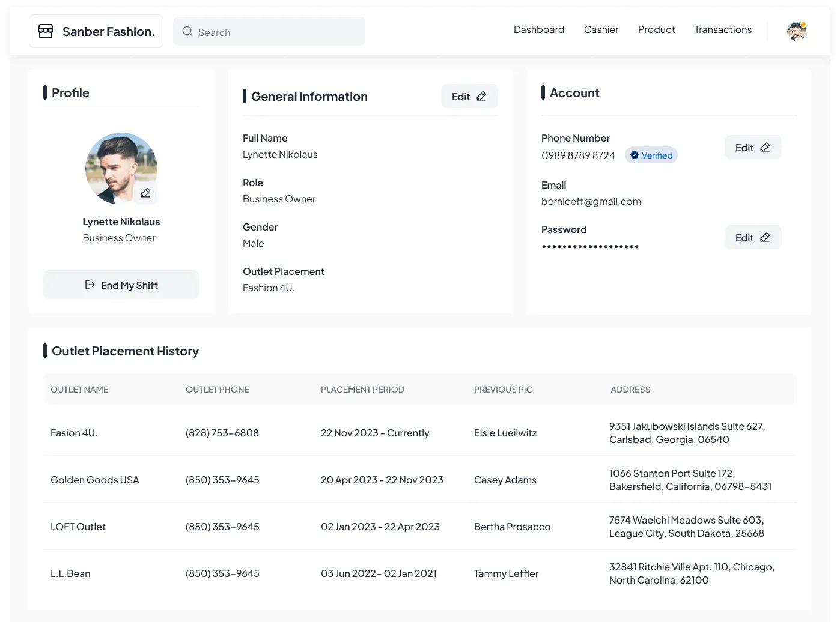Click the search magnifier icon
Screen dimensions: 840x622
point(187,32)
